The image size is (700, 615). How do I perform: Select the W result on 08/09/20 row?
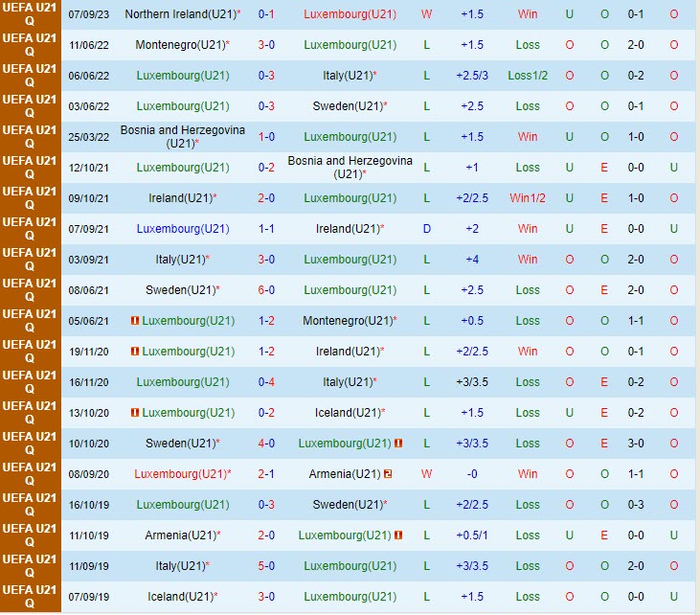pyautogui.click(x=426, y=474)
